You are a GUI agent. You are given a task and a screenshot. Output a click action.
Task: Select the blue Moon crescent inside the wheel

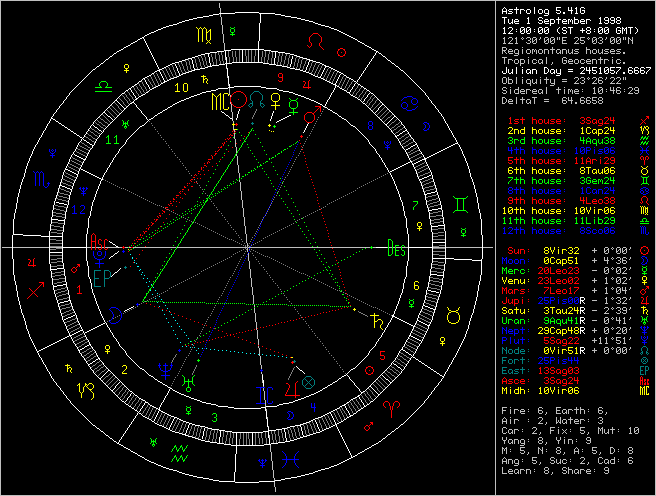116,314
